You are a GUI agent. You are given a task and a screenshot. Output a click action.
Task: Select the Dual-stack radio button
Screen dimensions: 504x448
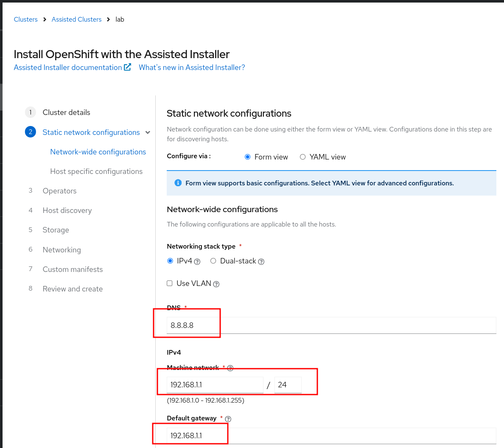[213, 261]
